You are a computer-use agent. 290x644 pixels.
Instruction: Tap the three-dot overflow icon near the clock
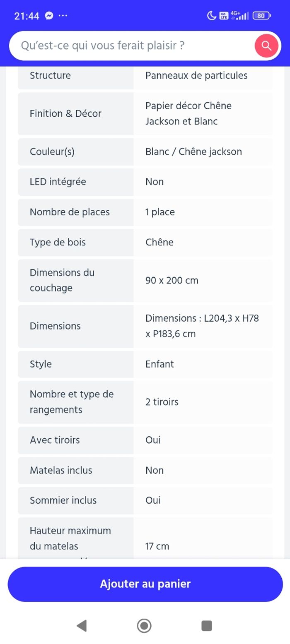63,15
